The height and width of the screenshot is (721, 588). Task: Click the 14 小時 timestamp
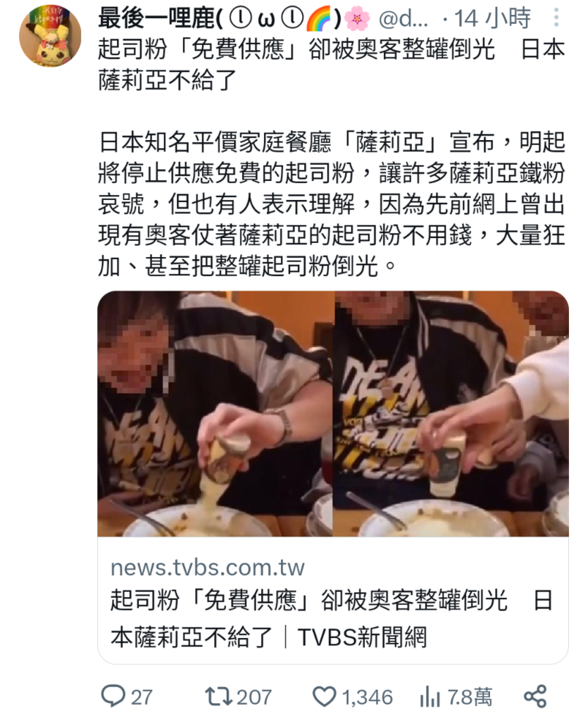pyautogui.click(x=492, y=18)
